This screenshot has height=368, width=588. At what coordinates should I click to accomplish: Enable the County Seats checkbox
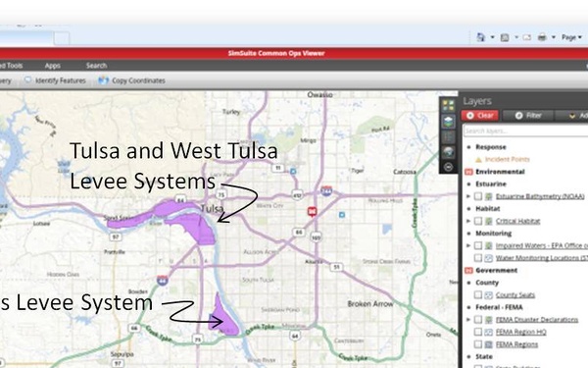[x=478, y=295]
